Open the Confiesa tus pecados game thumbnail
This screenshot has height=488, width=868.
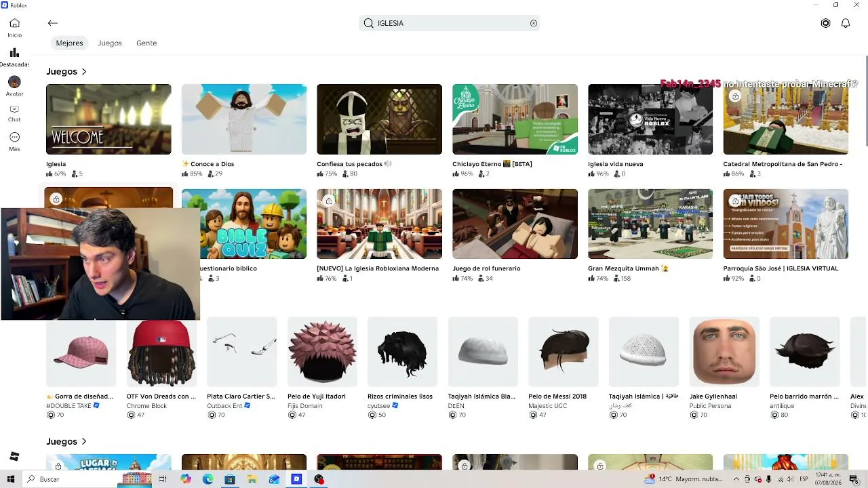click(x=379, y=119)
